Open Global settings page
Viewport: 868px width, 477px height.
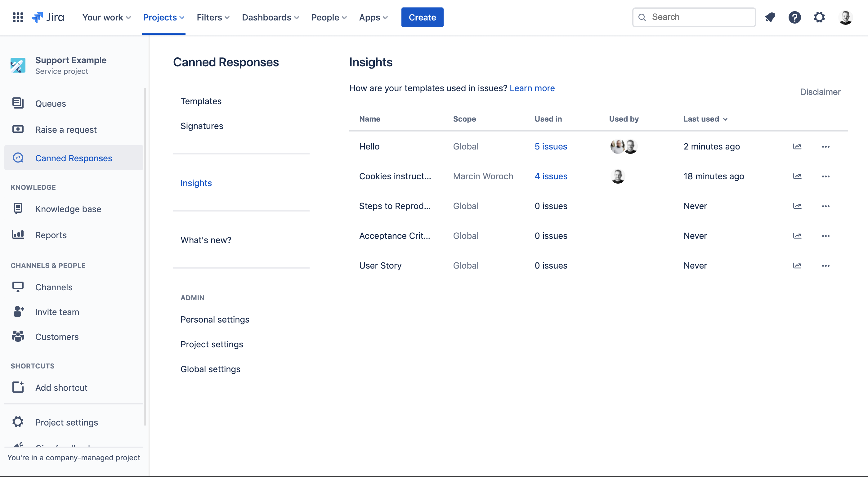pos(210,368)
